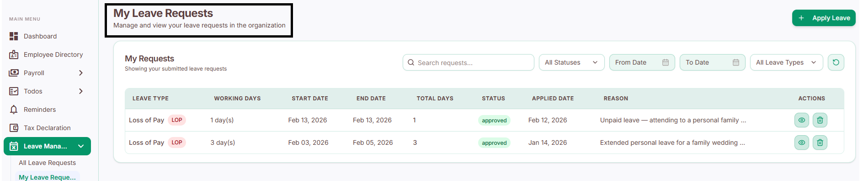The image size is (868, 181).
Task: Open the All Statuses dropdown
Action: tap(571, 62)
